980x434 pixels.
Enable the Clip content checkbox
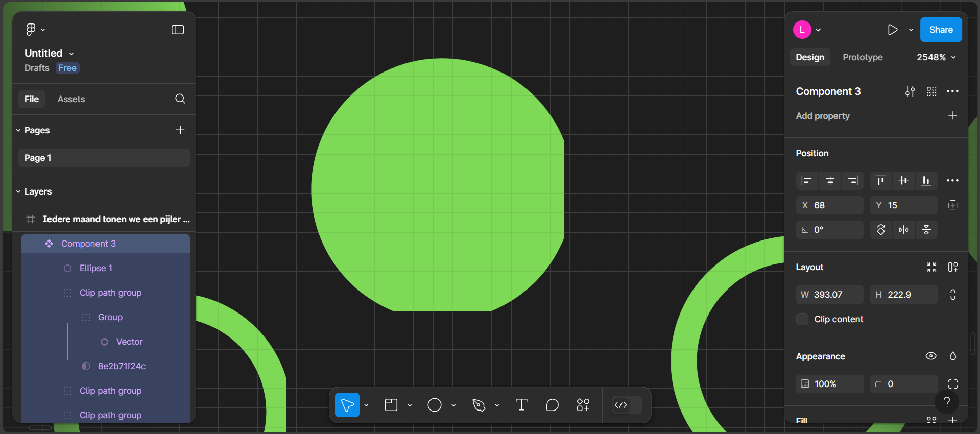pos(802,319)
